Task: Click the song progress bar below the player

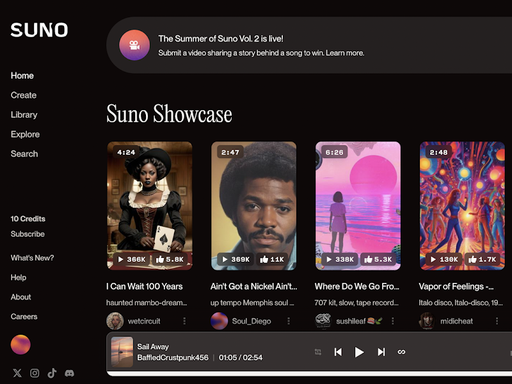Action: tap(309, 373)
